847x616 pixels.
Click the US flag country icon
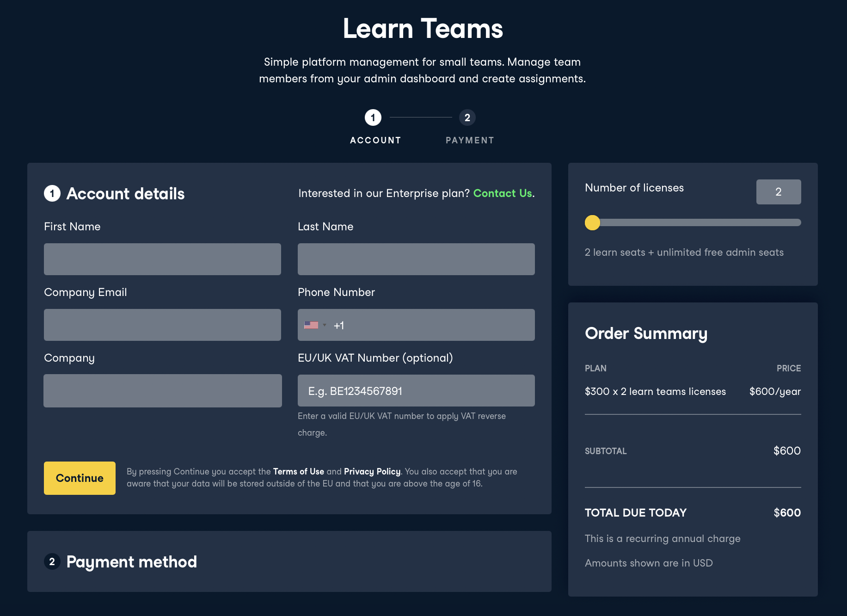(311, 325)
